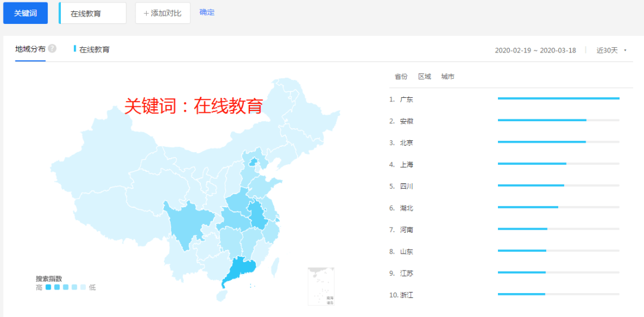Open the South China Sea inset thumbnail
Image resolution: width=644 pixels, height=317 pixels.
click(x=321, y=286)
